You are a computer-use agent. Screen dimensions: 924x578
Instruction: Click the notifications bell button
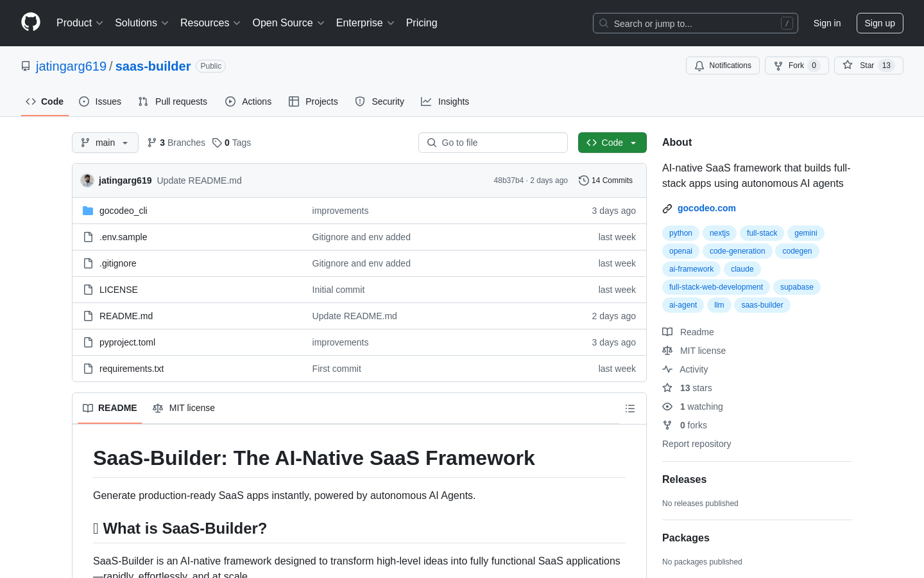[723, 66]
